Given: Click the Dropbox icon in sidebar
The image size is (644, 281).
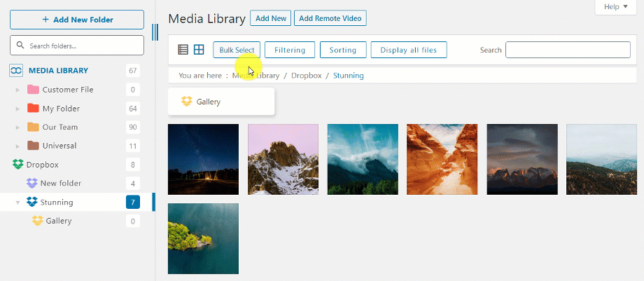Looking at the screenshot, I should (18, 165).
